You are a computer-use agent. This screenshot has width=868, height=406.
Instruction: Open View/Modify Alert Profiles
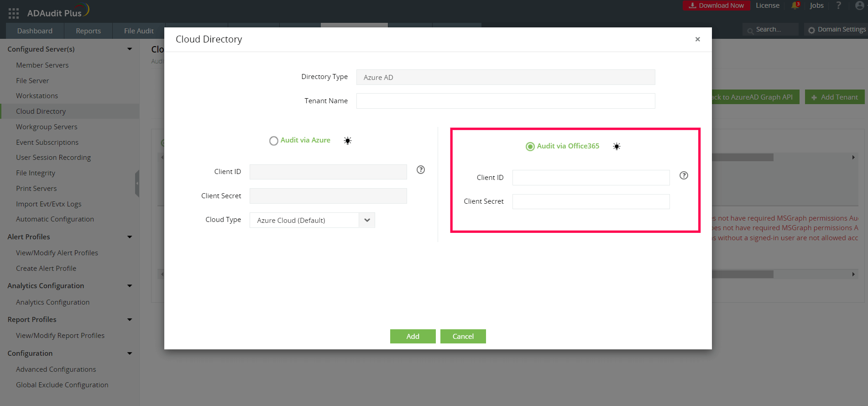pyautogui.click(x=57, y=253)
